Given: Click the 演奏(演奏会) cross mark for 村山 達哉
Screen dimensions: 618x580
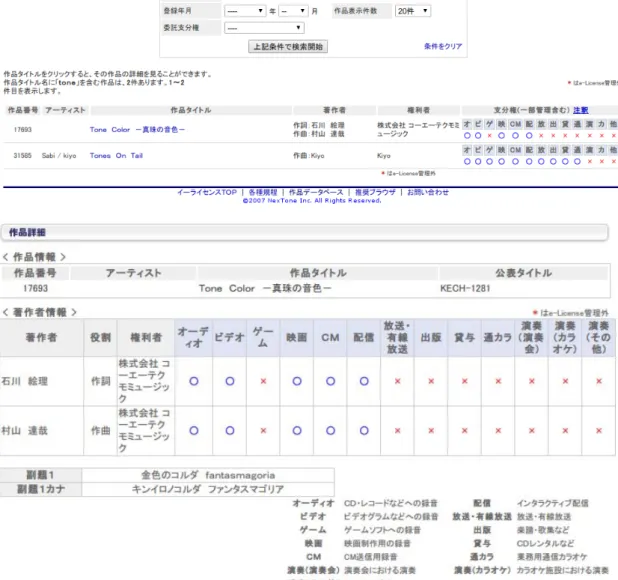Looking at the screenshot, I should [x=532, y=431].
